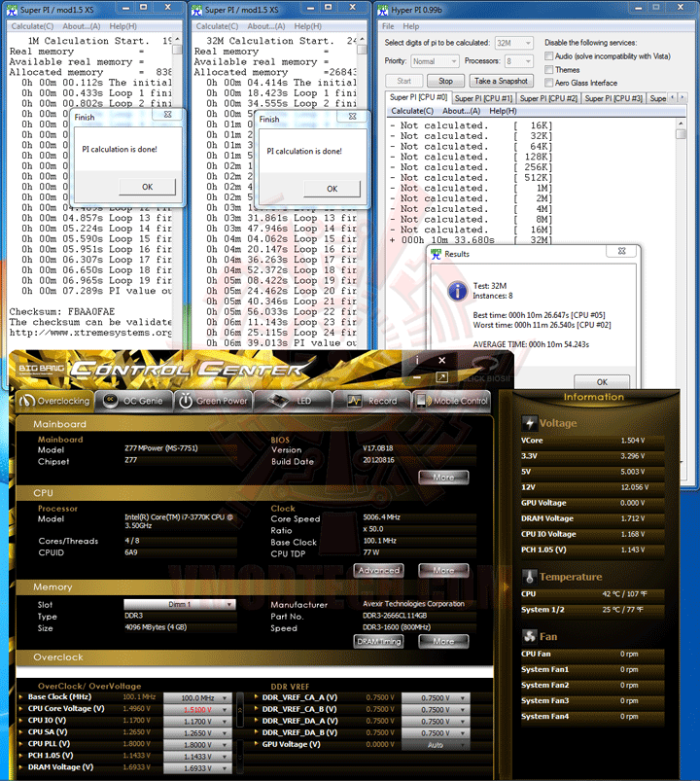Click the 32M Super PI window title icon

(x=196, y=10)
